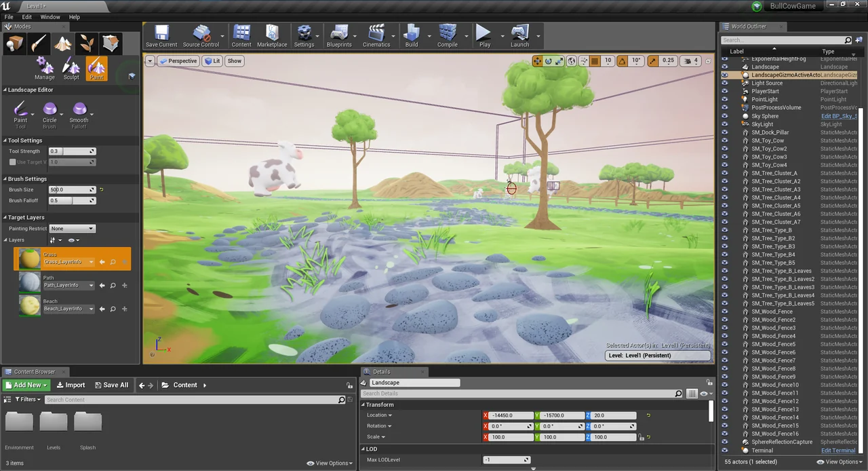Open the Painting Restriction dropdown
Image resolution: width=868 pixels, height=471 pixels.
[x=73, y=229]
